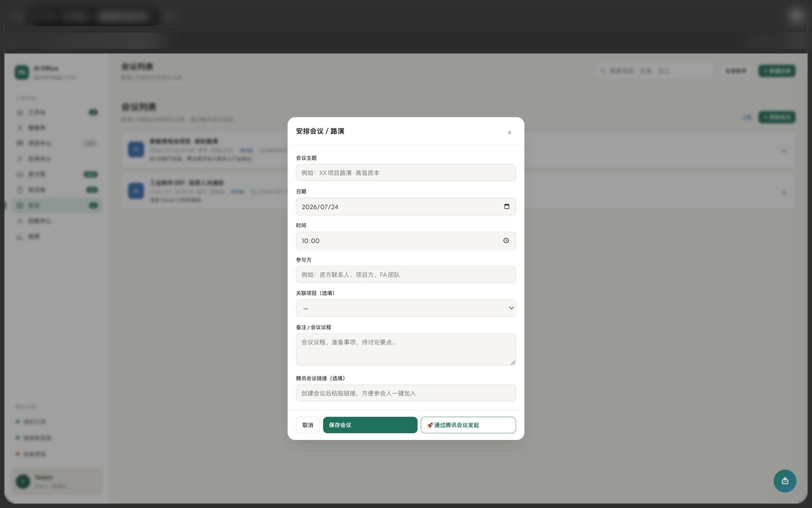This screenshot has height=508, width=812.
Task: Click into the 参与方 text field
Action: point(406,275)
